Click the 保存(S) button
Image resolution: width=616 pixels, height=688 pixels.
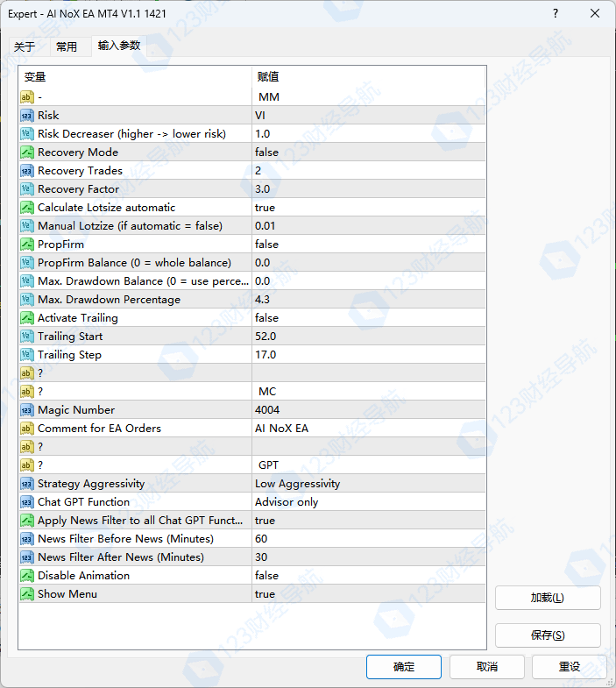coord(548,635)
